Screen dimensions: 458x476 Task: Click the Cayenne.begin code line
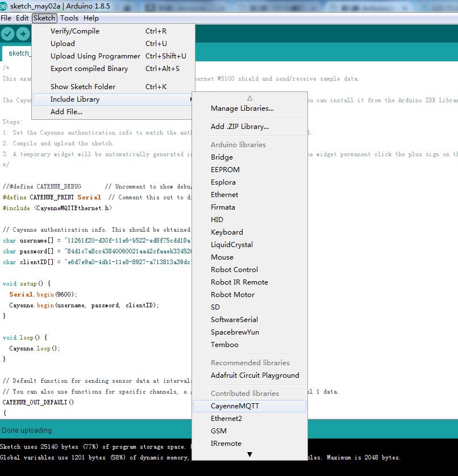click(x=84, y=306)
